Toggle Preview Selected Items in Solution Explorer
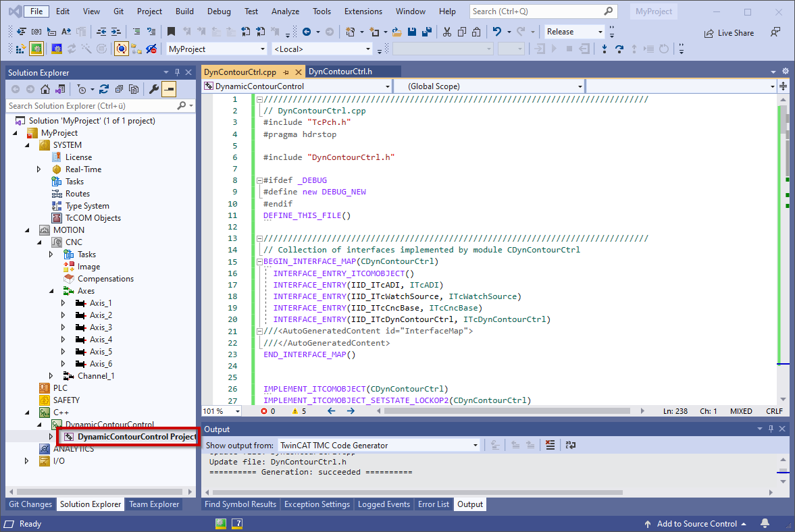 tap(168, 89)
